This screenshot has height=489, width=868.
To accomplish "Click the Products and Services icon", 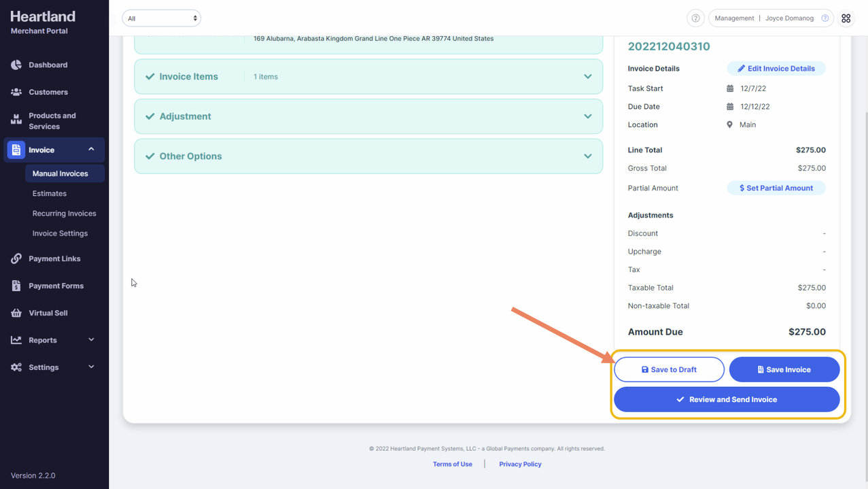I will (16, 120).
